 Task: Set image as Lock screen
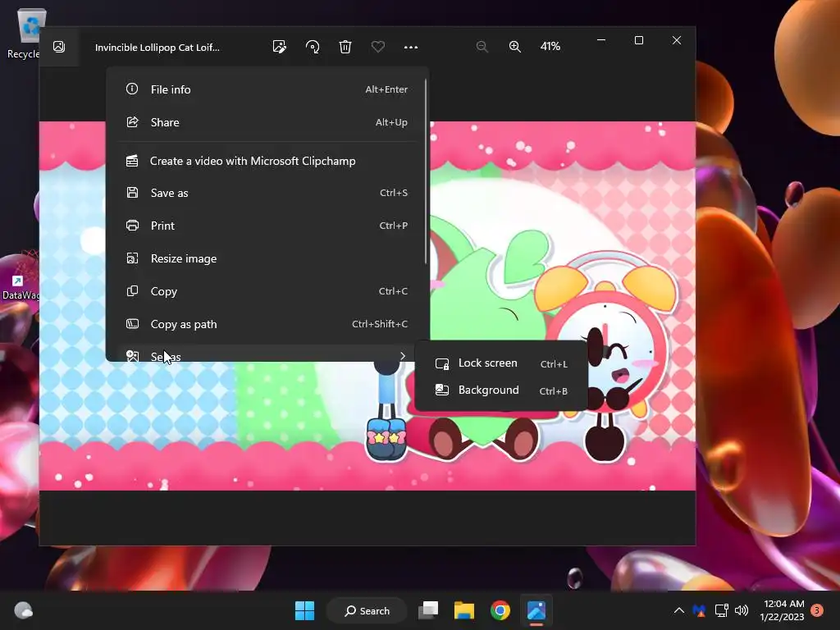501,363
